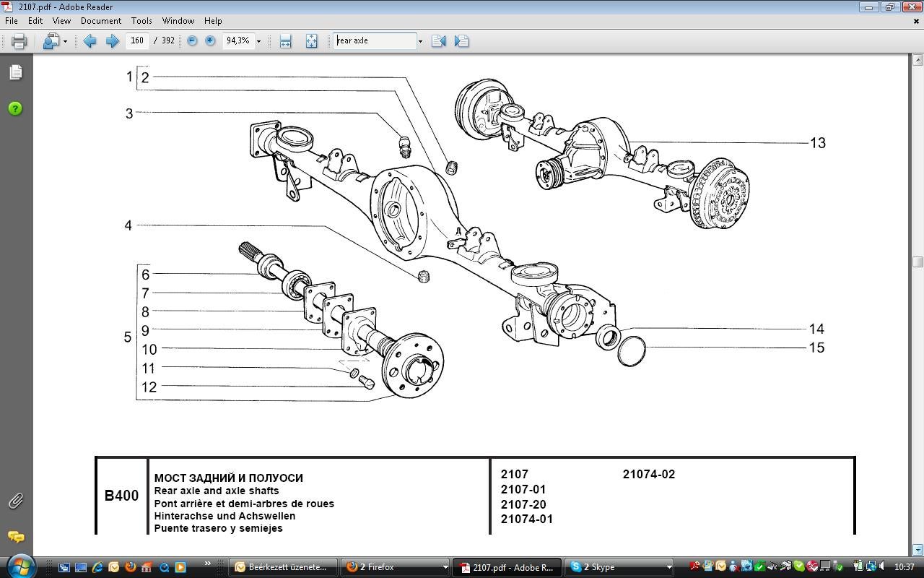Image resolution: width=924 pixels, height=578 pixels.
Task: Fit one full page icon
Action: [x=311, y=41]
